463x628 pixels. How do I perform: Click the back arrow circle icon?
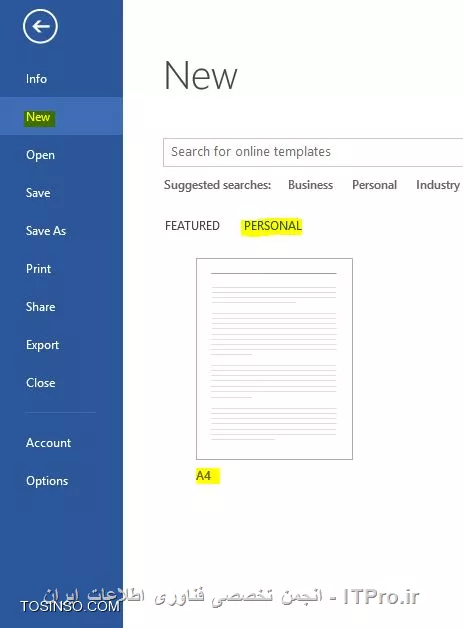(40, 26)
